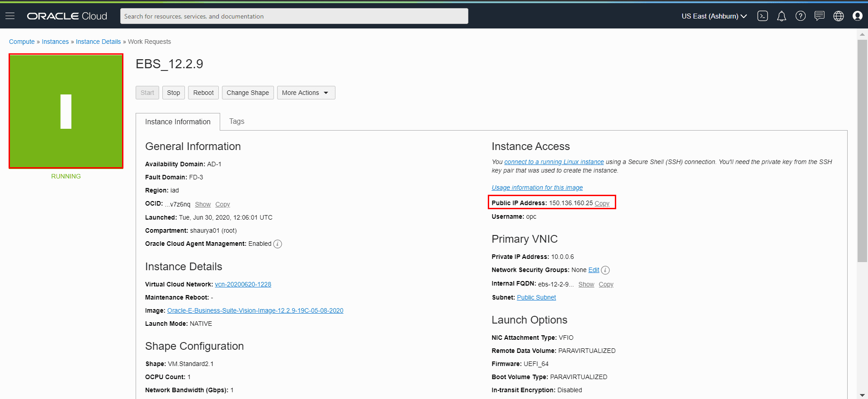Screen dimensions: 868x399
Task: Click the page vertical scrollbar
Action: [x=862, y=150]
